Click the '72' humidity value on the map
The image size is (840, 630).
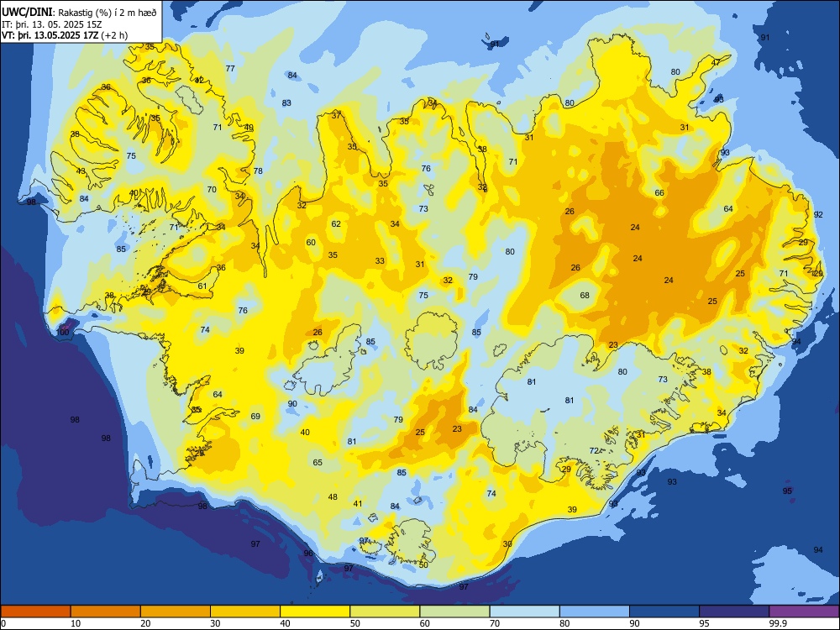click(x=594, y=450)
